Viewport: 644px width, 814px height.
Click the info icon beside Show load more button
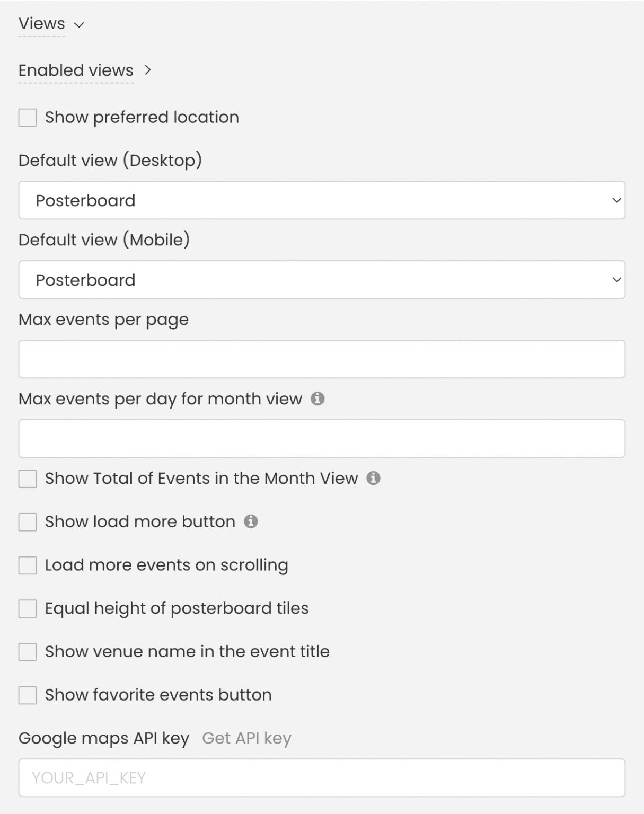pos(252,522)
